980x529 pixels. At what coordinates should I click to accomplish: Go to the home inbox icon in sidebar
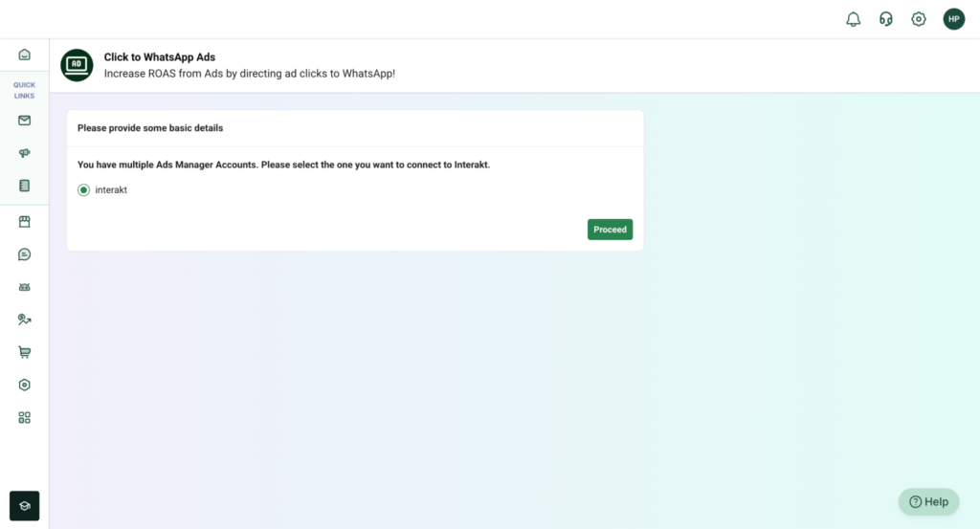tap(24, 55)
